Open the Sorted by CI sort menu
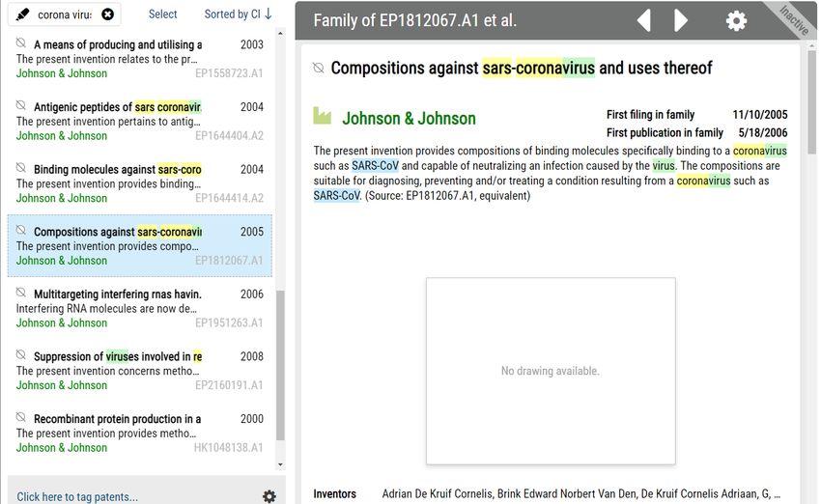 tap(238, 14)
